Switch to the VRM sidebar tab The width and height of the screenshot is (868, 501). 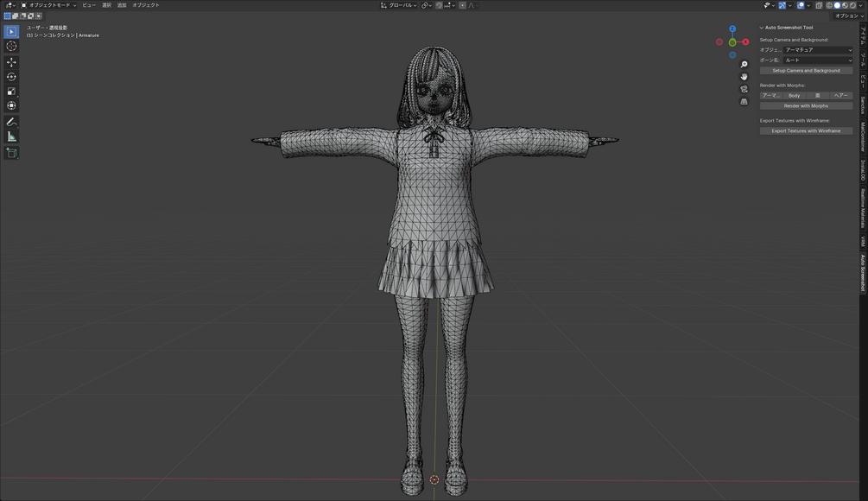[863, 241]
